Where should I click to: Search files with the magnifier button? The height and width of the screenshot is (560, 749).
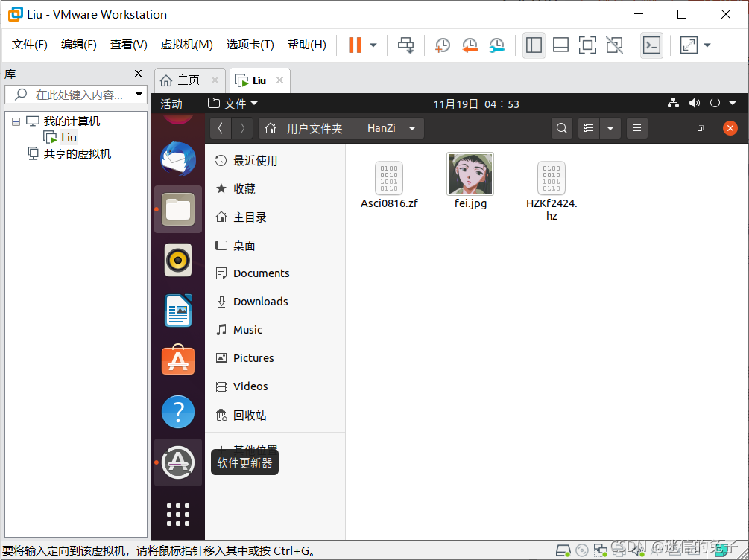coord(562,128)
